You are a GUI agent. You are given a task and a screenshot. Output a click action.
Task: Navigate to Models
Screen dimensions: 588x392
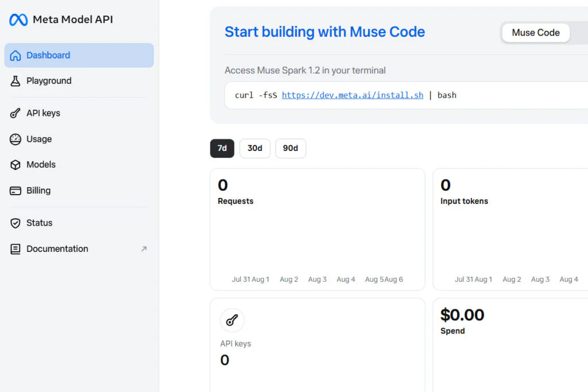tap(79, 165)
